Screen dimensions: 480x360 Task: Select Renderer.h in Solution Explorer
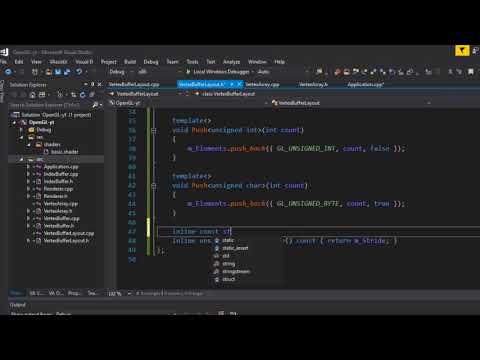pos(56,196)
